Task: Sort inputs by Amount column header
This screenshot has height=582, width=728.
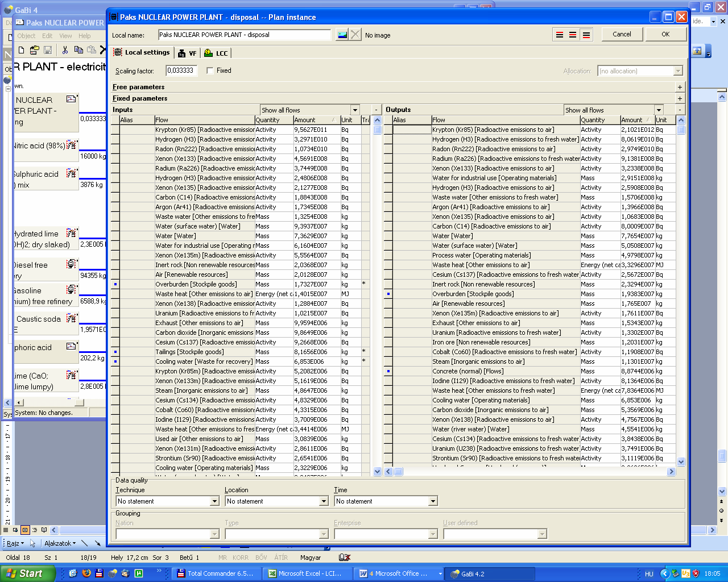Action: (x=316, y=120)
